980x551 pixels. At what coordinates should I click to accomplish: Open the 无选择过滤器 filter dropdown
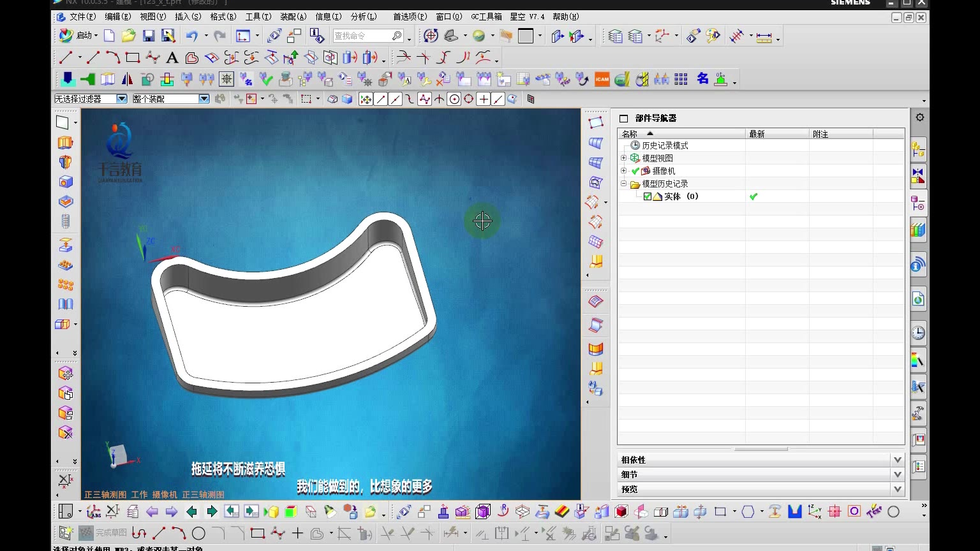[x=121, y=99]
